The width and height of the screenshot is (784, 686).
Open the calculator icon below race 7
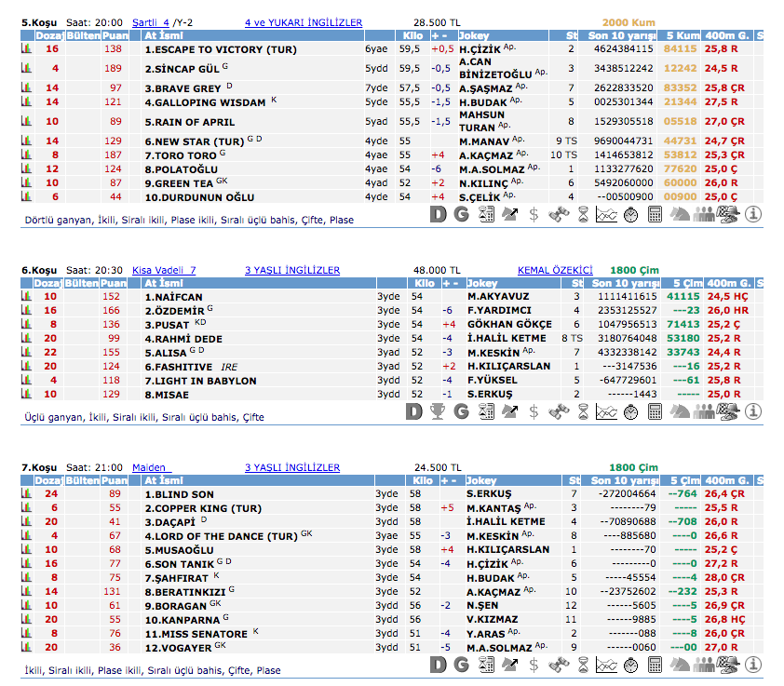[655, 665]
